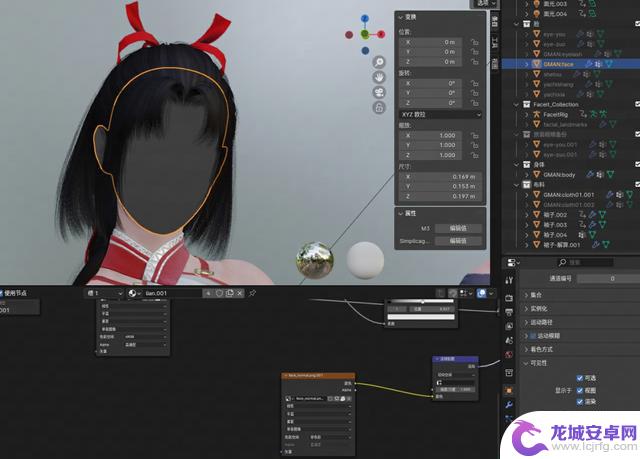Click the zoom magnifier viewport icon

pyautogui.click(x=379, y=62)
